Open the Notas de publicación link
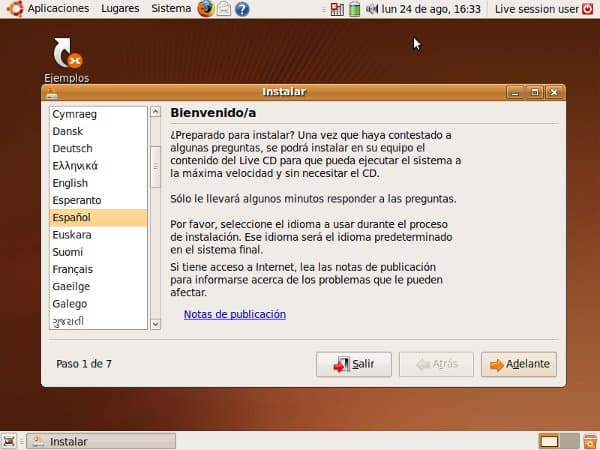Image resolution: width=600 pixels, height=450 pixels. click(x=234, y=314)
